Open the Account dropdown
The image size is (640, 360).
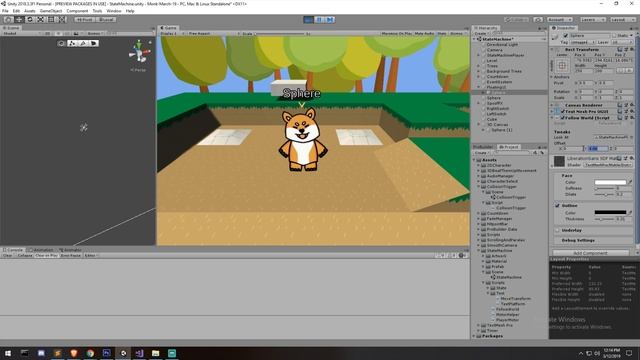point(560,19)
